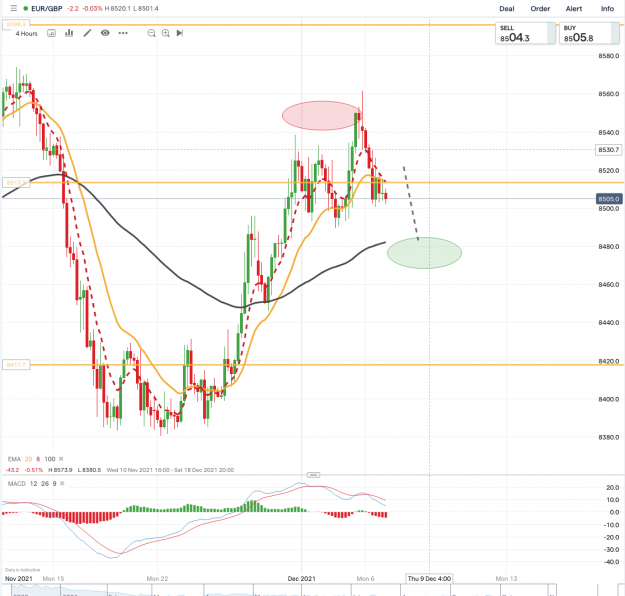This screenshot has height=596, width=625.
Task: Zoom out the chart with minus magnifier
Action: coord(151,33)
